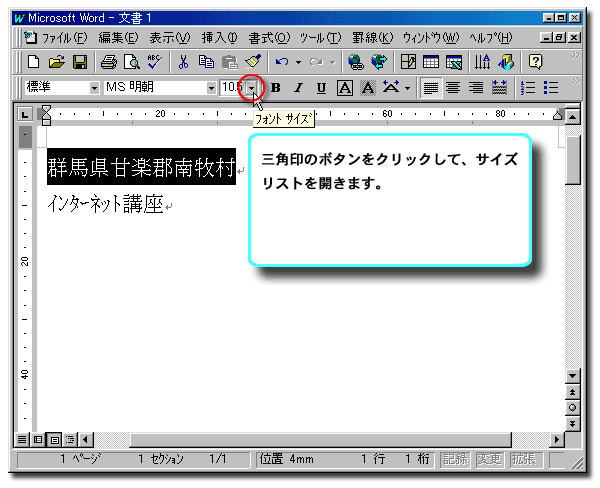Open the 表示(V) menu
Image resolution: width=600 pixels, height=488 pixels.
pyautogui.click(x=169, y=38)
